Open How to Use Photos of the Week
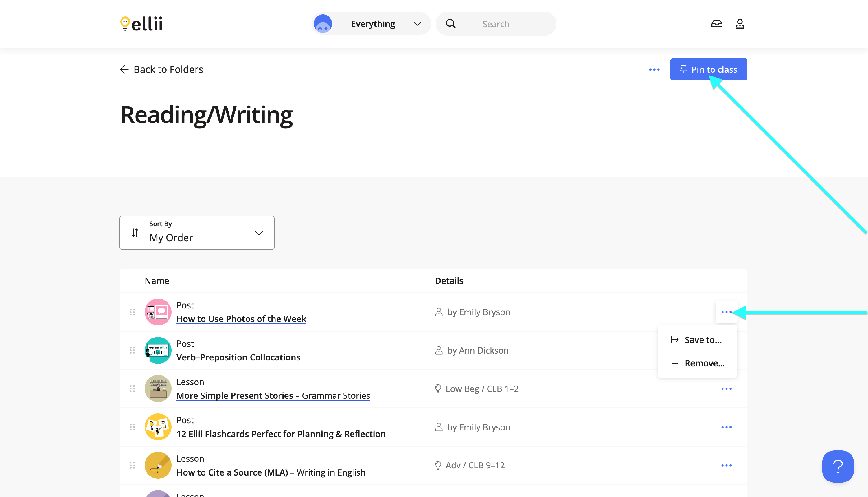Image resolution: width=868 pixels, height=497 pixels. point(241,319)
